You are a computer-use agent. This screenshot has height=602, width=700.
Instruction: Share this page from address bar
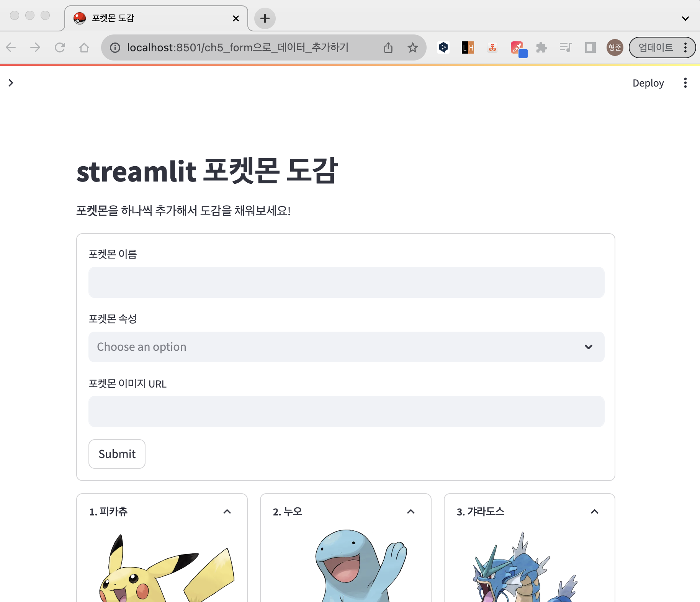[388, 47]
